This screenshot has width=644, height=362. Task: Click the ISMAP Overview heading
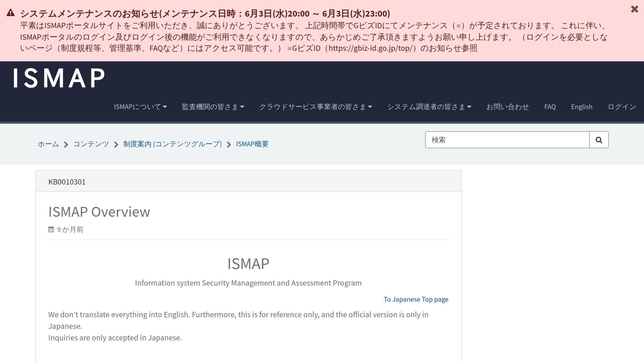click(x=99, y=212)
